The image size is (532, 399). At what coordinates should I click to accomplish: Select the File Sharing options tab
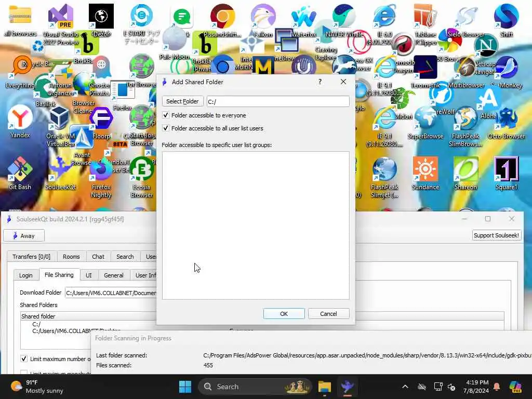[59, 275]
